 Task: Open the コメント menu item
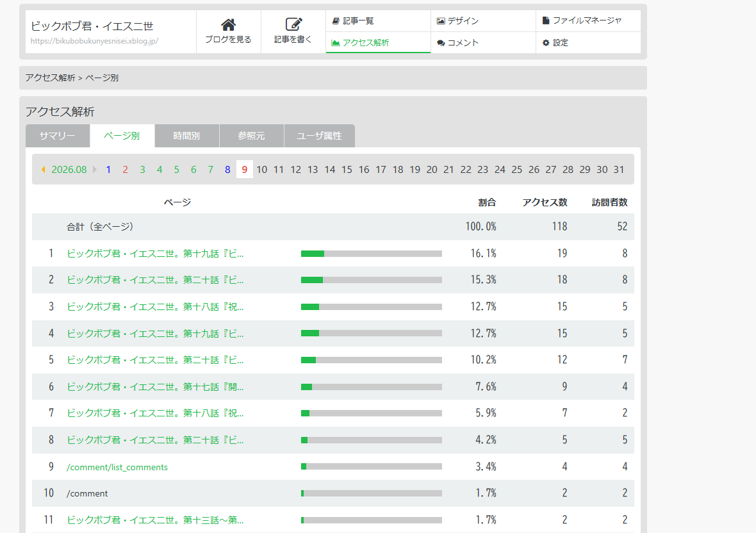coord(483,43)
